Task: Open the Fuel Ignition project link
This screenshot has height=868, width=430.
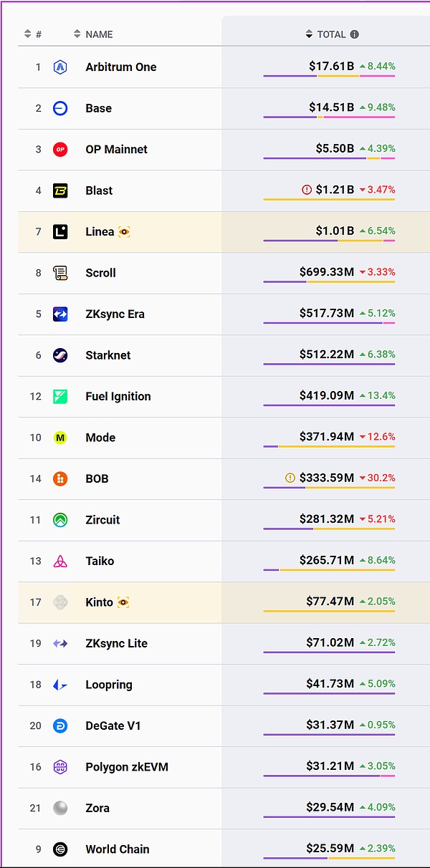Action: pyautogui.click(x=118, y=396)
